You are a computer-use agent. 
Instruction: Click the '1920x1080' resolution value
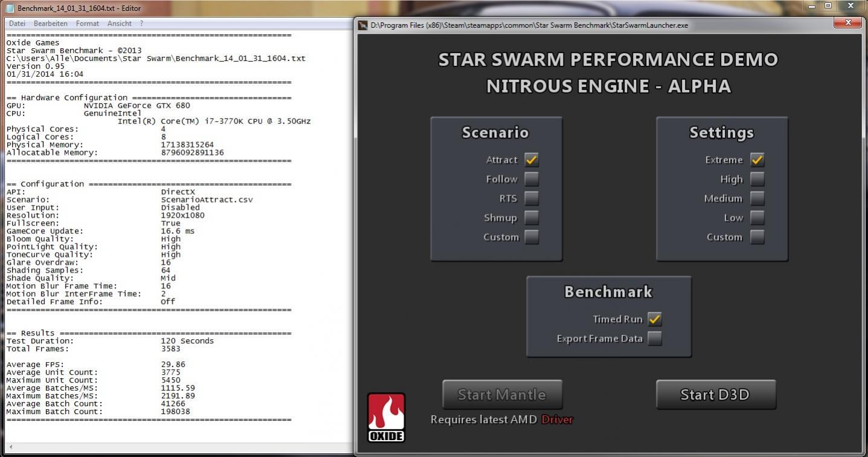(x=182, y=215)
